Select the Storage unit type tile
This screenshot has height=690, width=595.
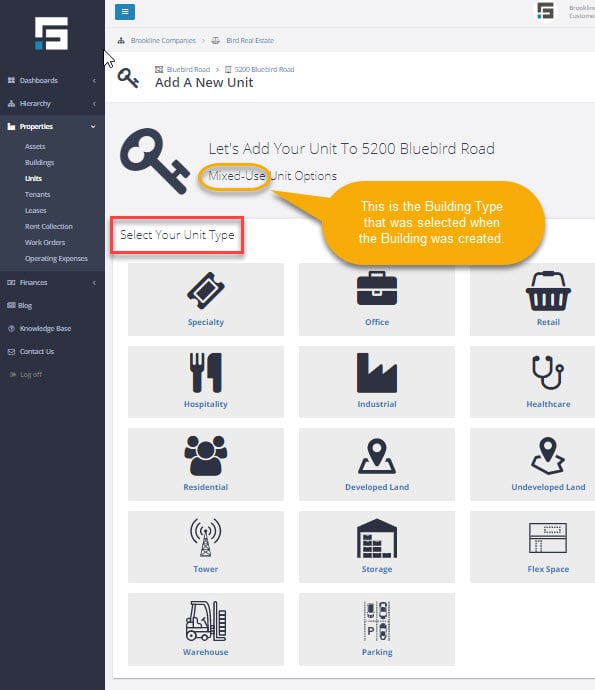(x=377, y=547)
